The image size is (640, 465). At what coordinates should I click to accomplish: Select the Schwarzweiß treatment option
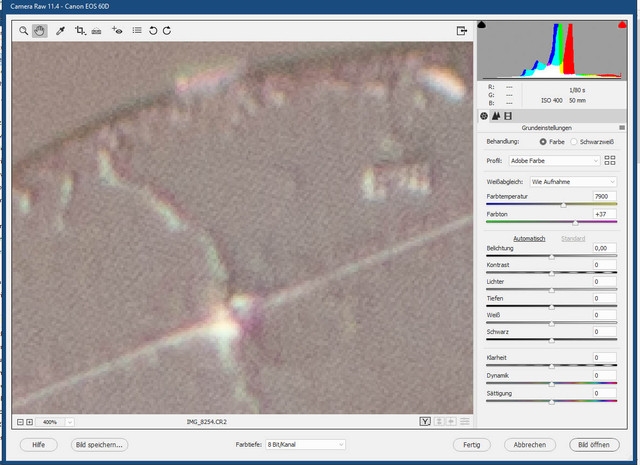pyautogui.click(x=574, y=143)
